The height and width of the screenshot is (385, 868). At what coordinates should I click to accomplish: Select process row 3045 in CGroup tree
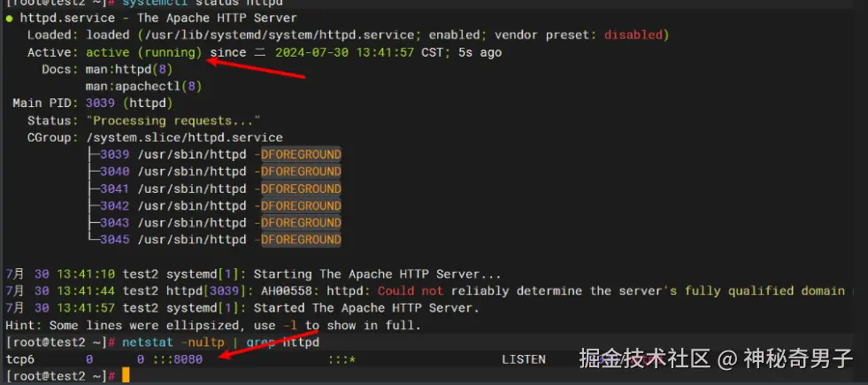click(x=215, y=240)
